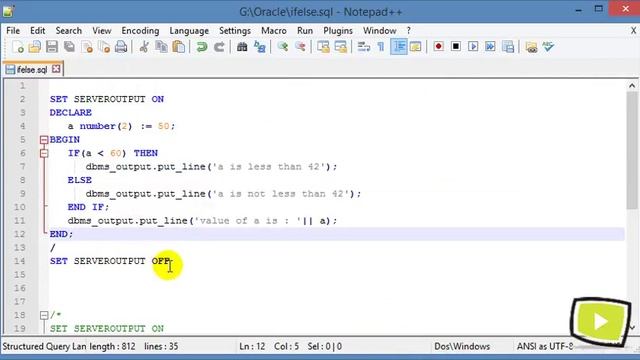
Task: Click the Save All icon
Action: click(x=69, y=47)
